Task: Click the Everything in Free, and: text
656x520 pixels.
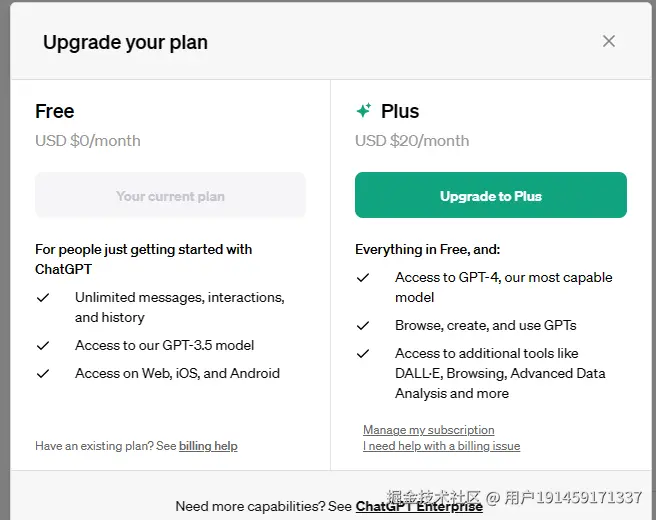Action: pyautogui.click(x=427, y=249)
